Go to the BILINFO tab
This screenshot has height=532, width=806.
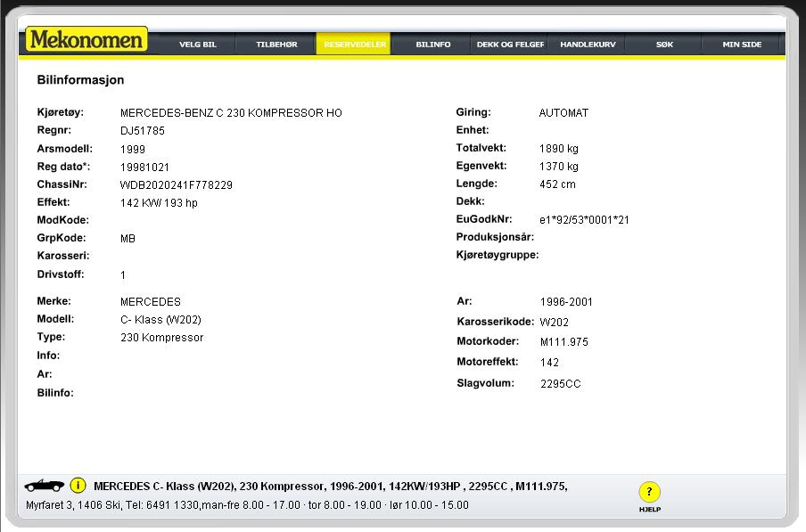tap(432, 45)
